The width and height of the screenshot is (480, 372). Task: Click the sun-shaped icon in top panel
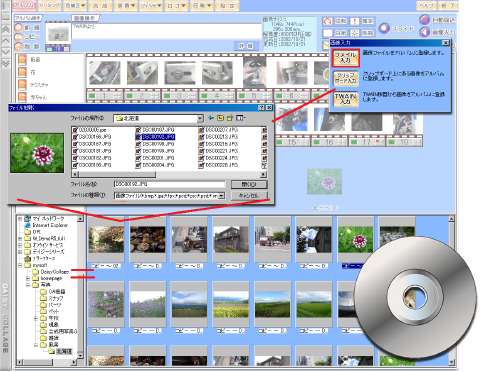click(x=355, y=33)
